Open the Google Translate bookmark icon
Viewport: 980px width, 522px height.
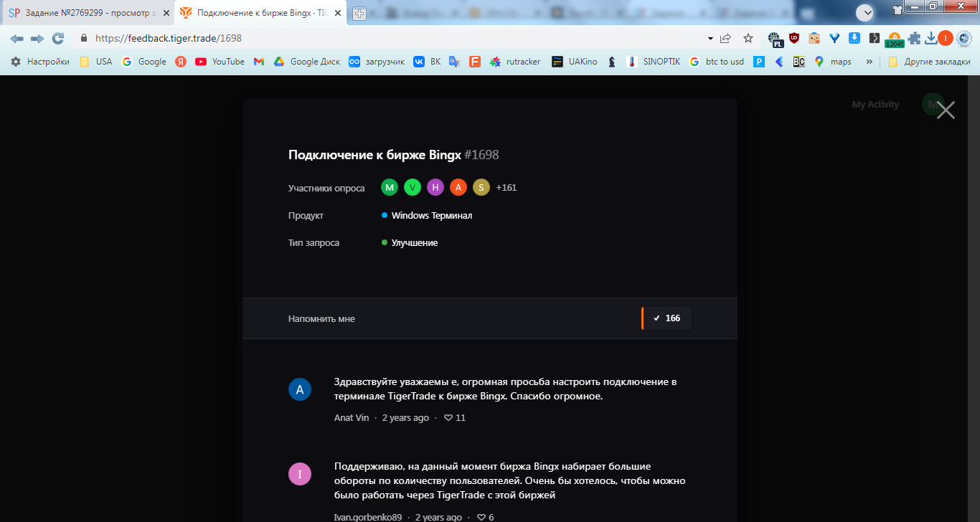tap(454, 62)
